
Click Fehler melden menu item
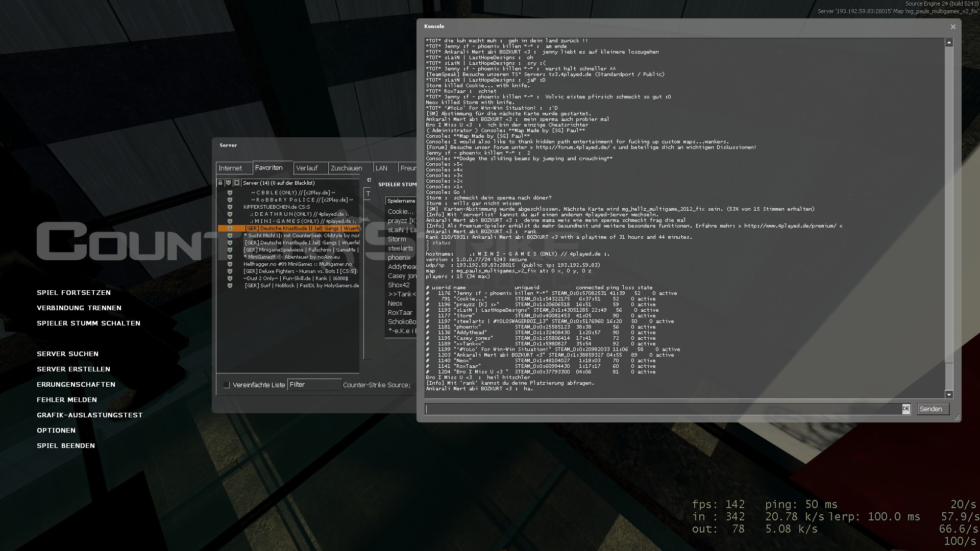click(67, 399)
